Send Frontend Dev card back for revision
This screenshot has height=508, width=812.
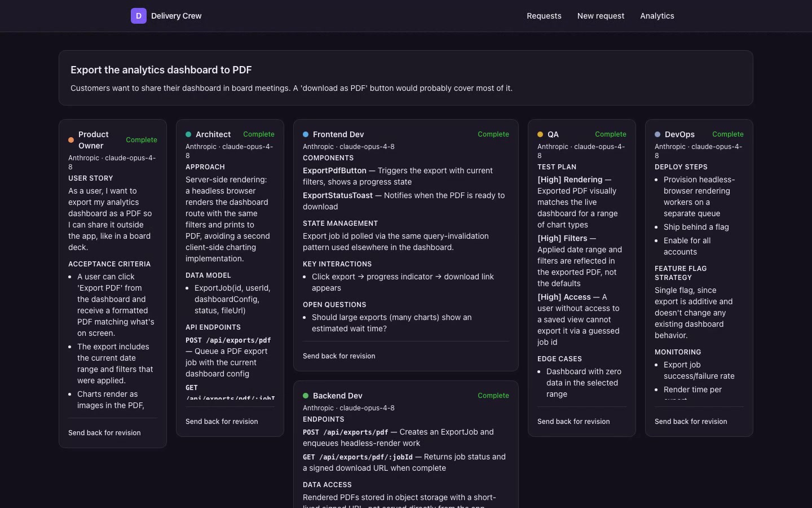click(339, 356)
